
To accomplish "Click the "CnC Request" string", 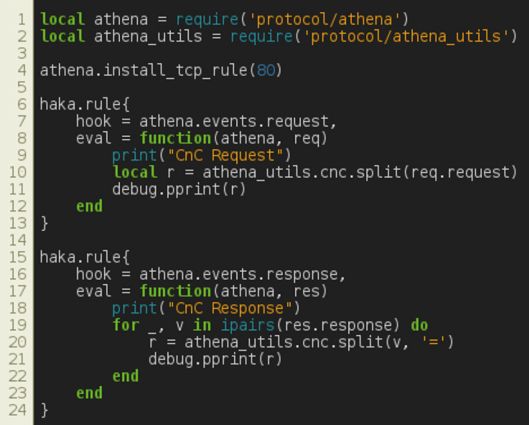I will click(x=226, y=155).
